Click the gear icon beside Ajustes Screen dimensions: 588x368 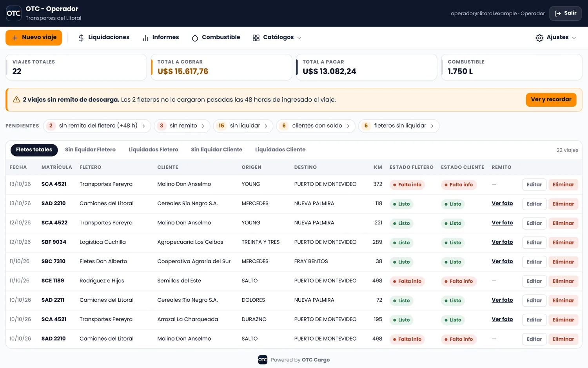pos(539,38)
